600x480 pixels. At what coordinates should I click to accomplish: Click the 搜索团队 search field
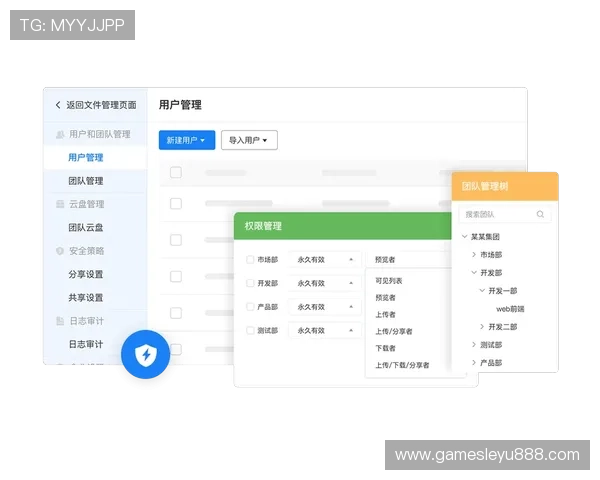coord(505,214)
